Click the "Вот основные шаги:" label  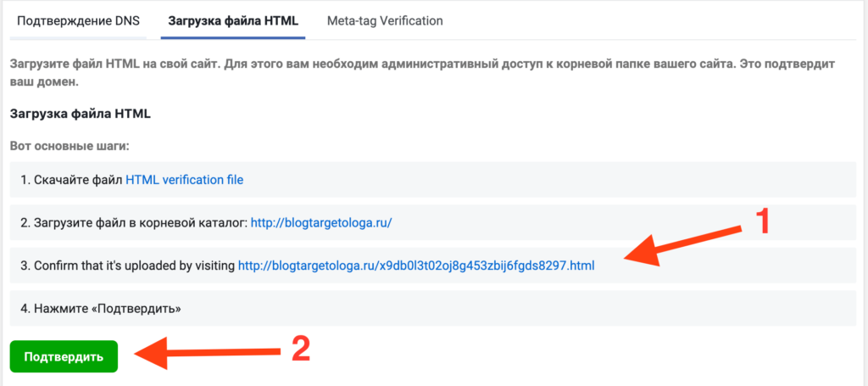[69, 146]
